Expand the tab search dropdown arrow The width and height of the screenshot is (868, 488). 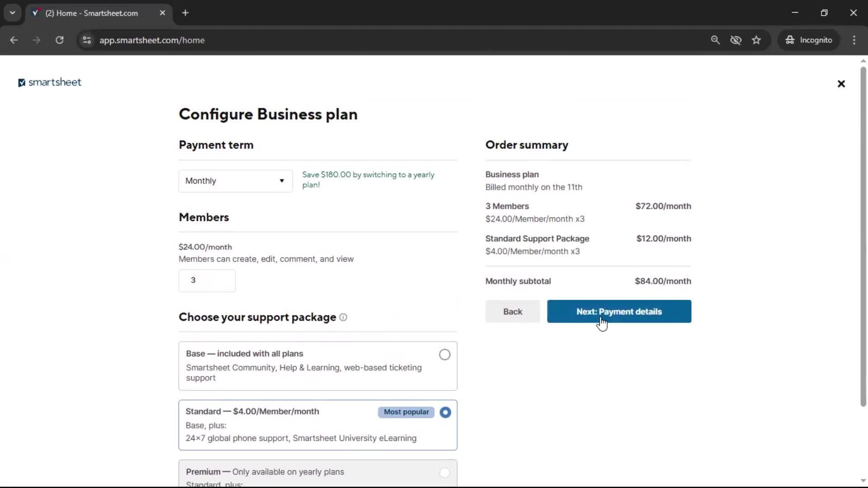(12, 13)
